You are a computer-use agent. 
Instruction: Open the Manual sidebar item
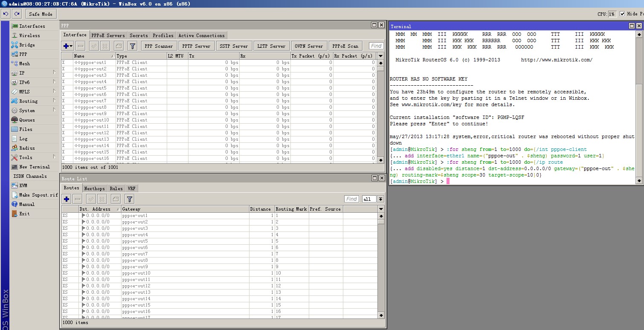(27, 204)
